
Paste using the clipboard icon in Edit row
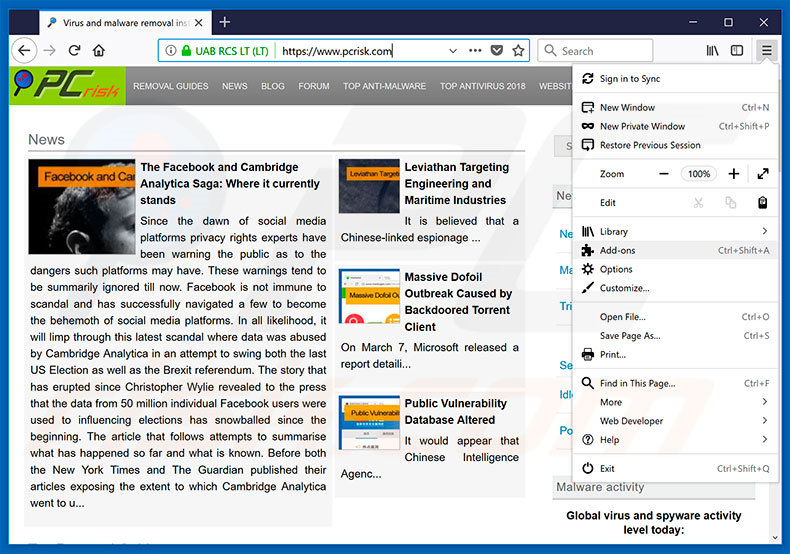[x=762, y=202]
